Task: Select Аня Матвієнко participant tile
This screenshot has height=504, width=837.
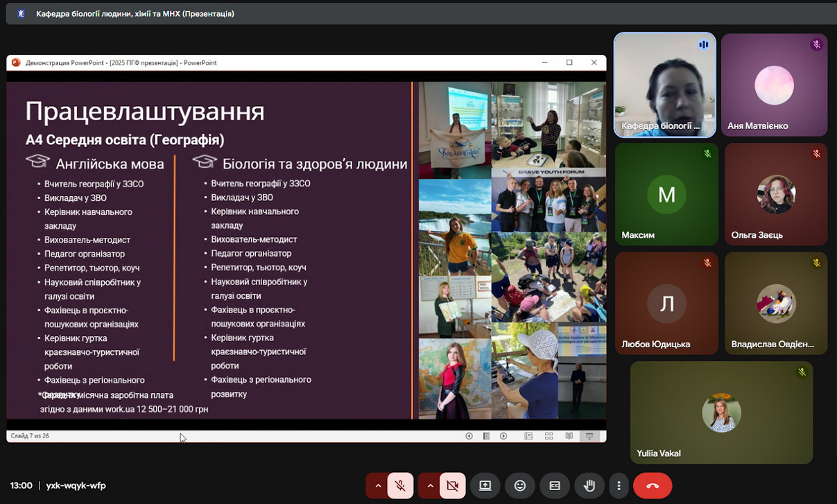Action: (774, 85)
